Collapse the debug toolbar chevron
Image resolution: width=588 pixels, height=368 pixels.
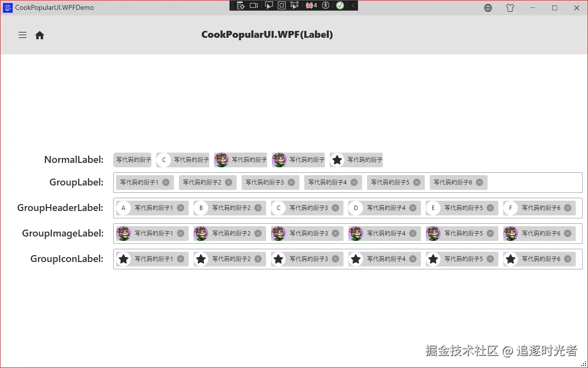(353, 5)
